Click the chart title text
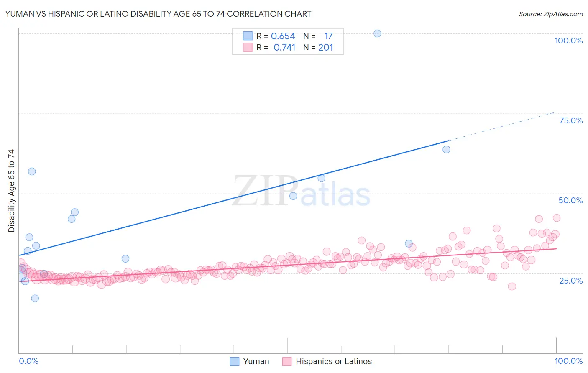This screenshot has height=373, width=588. pyautogui.click(x=158, y=14)
